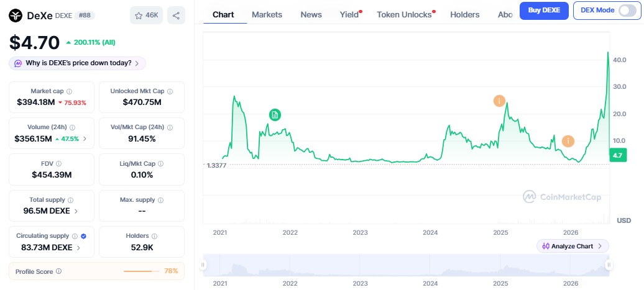644x290 pixels.
Task: Switch to the Yield tab
Action: (x=351, y=14)
